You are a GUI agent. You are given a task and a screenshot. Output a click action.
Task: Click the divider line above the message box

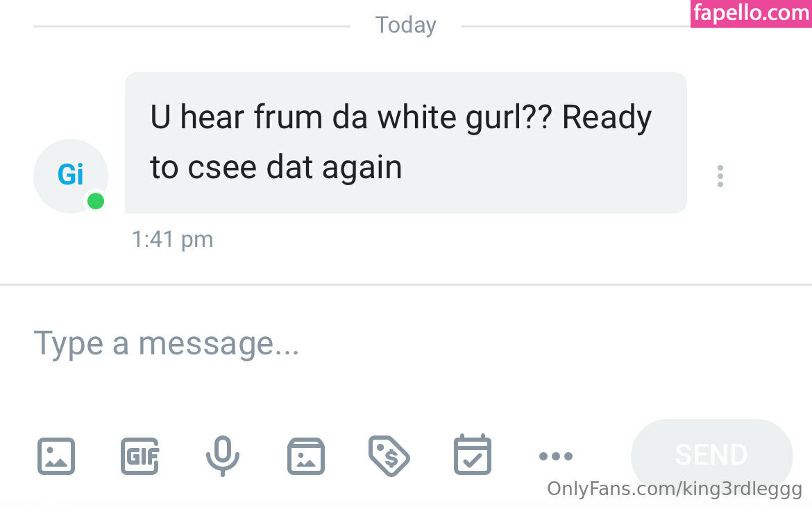click(x=406, y=284)
